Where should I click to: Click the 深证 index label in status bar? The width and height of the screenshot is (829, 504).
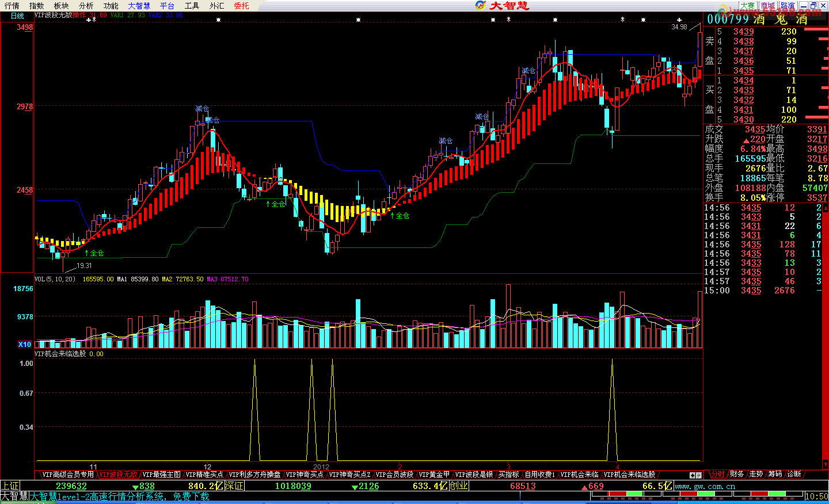(x=234, y=486)
